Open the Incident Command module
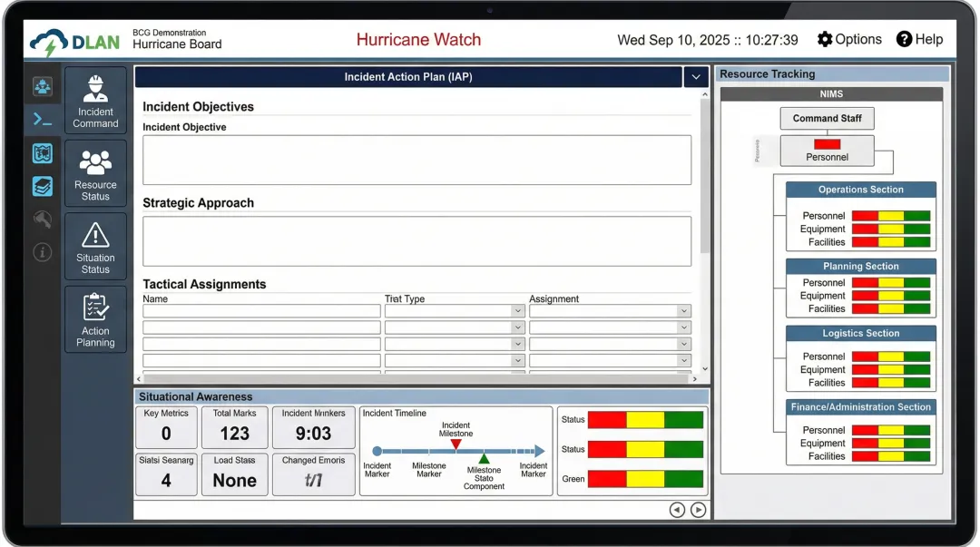This screenshot has width=980, height=547. 95,102
